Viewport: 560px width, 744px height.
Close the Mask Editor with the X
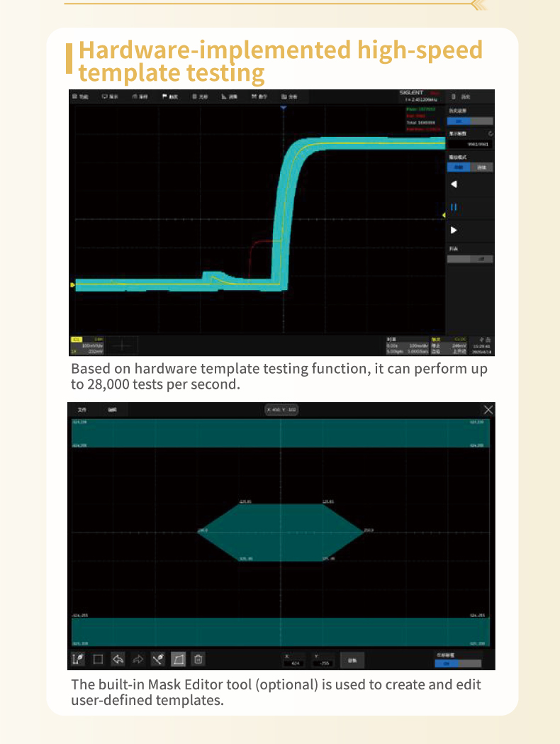pos(488,409)
